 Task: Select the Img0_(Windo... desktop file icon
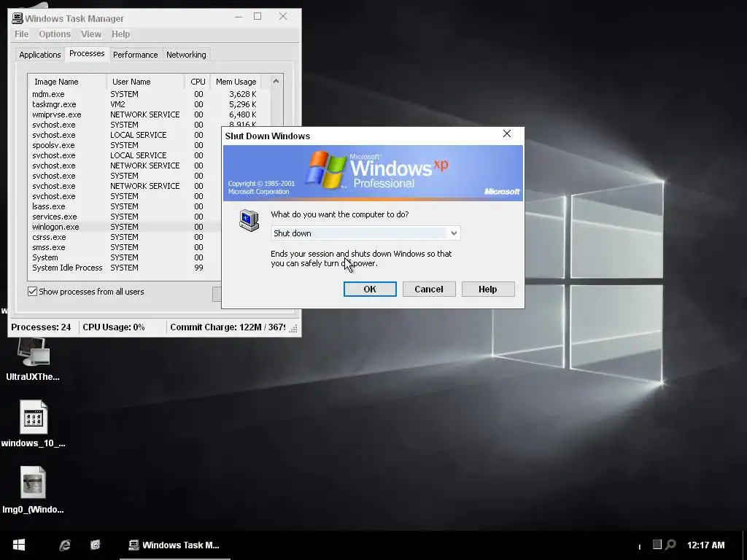click(33, 490)
